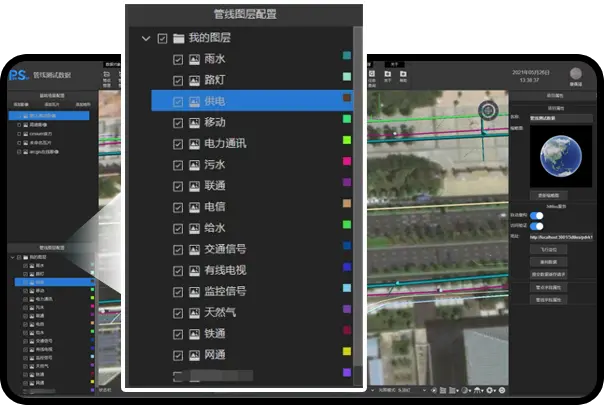Open the yellow color swatch for 网通
The width and height of the screenshot is (604, 405).
[347, 351]
